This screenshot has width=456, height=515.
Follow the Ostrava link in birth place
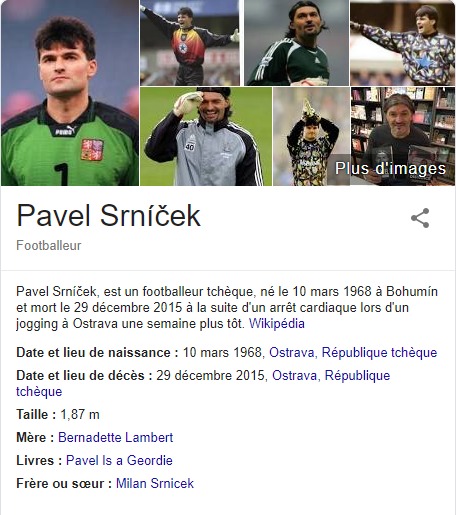click(x=292, y=352)
